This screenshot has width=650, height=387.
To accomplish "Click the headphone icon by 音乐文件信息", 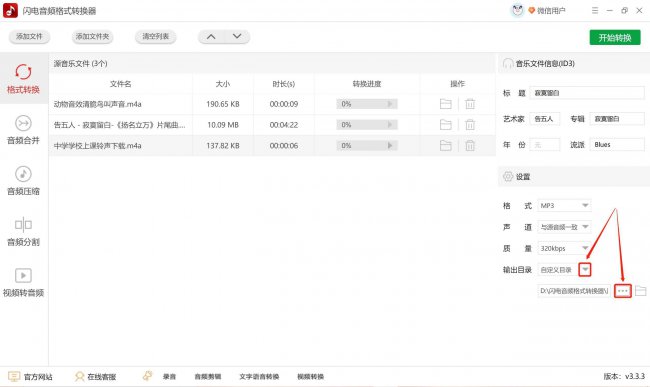I will click(508, 63).
